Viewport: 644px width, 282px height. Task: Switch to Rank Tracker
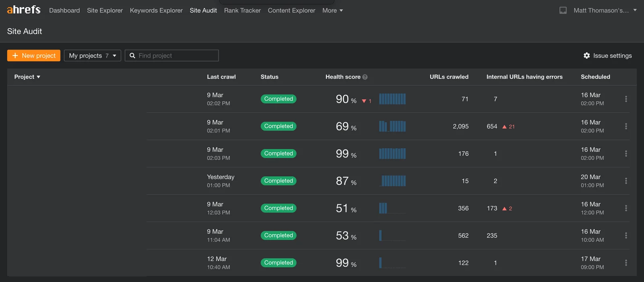tap(242, 10)
